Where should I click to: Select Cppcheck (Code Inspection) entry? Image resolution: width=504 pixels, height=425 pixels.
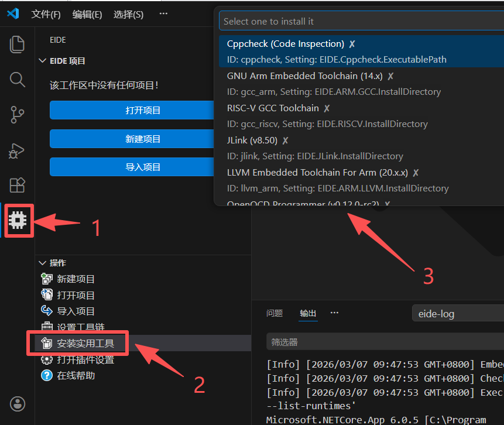point(361,52)
